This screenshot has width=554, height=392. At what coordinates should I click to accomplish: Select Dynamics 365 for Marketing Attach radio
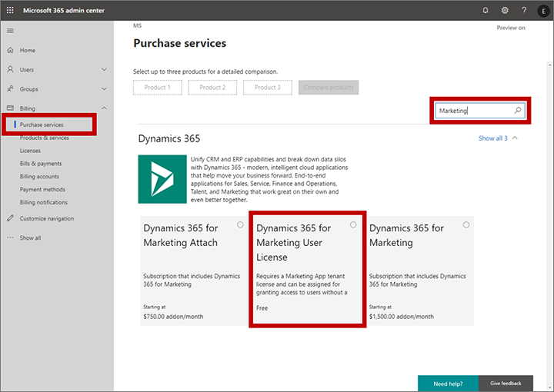coord(241,224)
